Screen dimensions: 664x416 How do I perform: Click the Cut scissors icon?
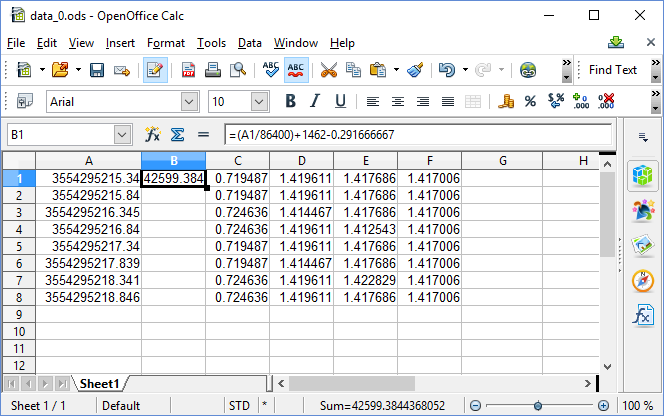[x=328, y=70]
